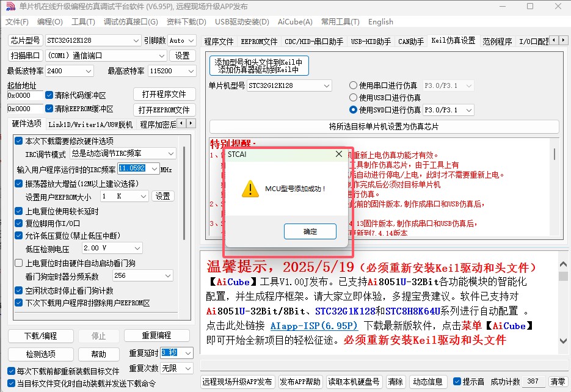Open USB驱动安装(D) menu

tap(242, 22)
